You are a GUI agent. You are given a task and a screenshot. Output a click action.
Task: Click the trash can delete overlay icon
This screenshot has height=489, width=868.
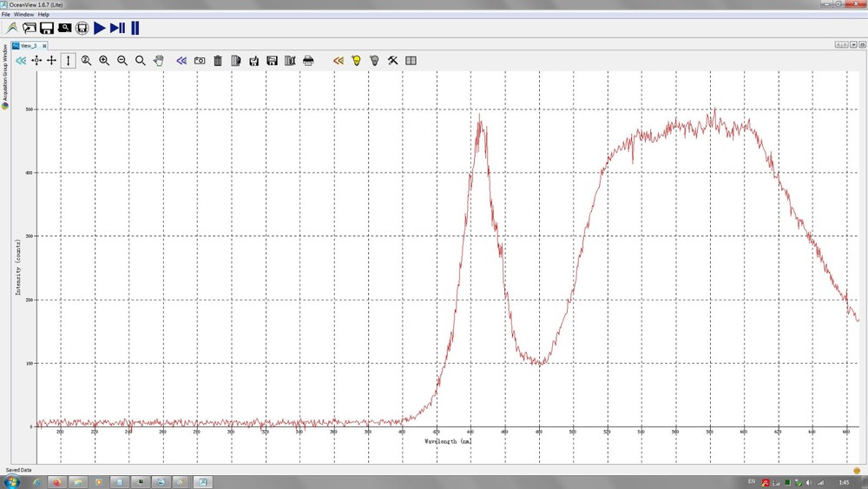(218, 60)
